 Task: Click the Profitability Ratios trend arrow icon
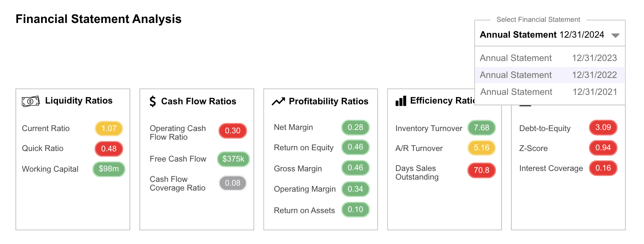(x=278, y=101)
